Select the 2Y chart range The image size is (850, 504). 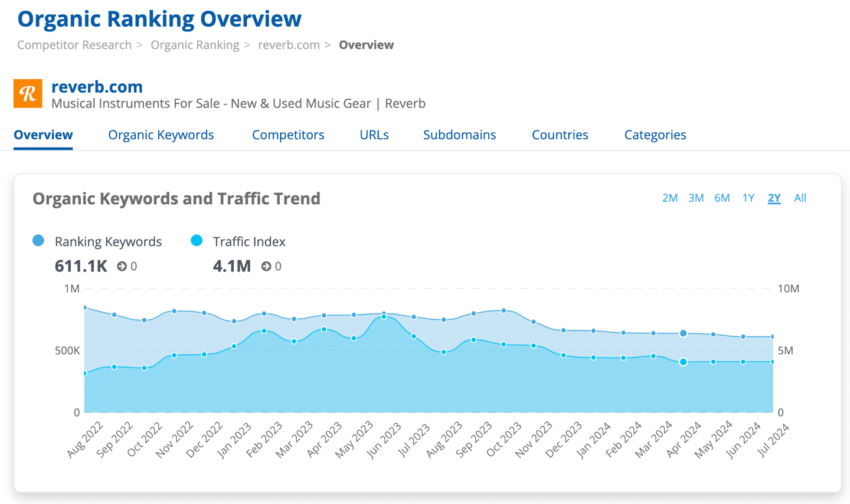[x=774, y=198]
